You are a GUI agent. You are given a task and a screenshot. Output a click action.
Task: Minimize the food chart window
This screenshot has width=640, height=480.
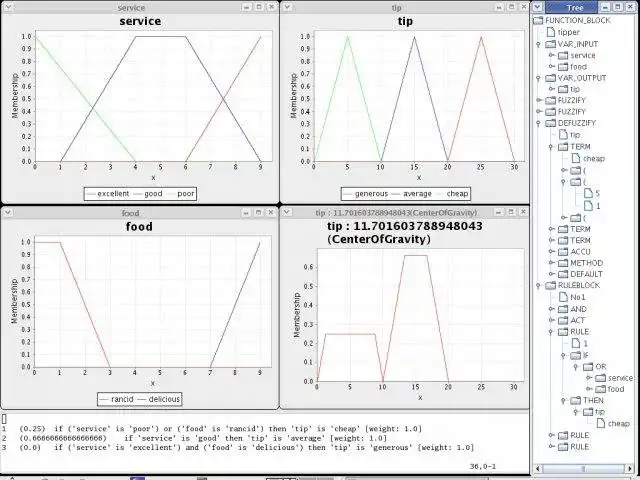[x=246, y=212]
